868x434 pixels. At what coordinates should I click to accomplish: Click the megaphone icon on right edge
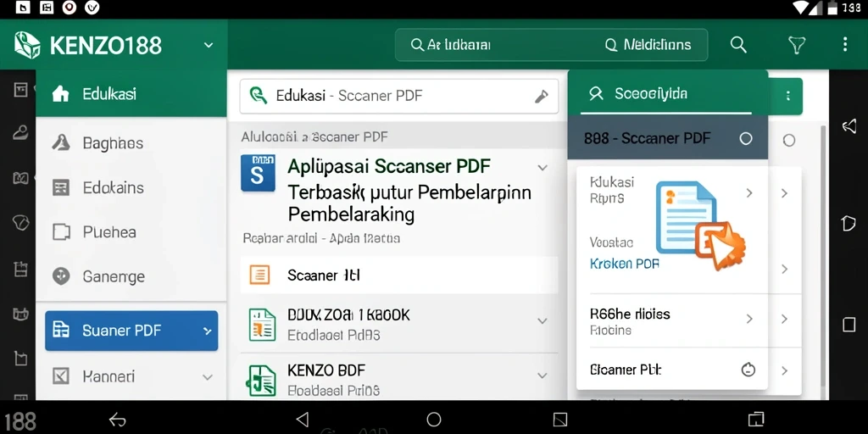(x=849, y=126)
